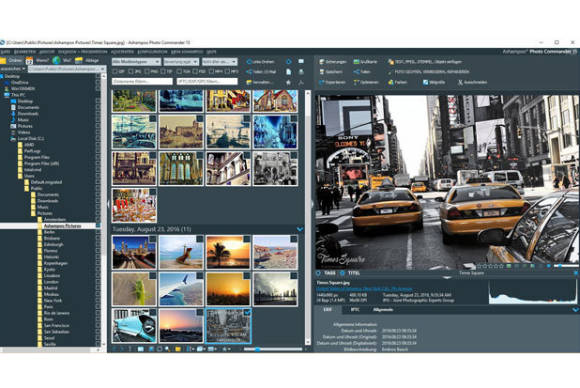Open the Alle Medientypen dropdown
The width and height of the screenshot is (580, 388).
point(136,62)
